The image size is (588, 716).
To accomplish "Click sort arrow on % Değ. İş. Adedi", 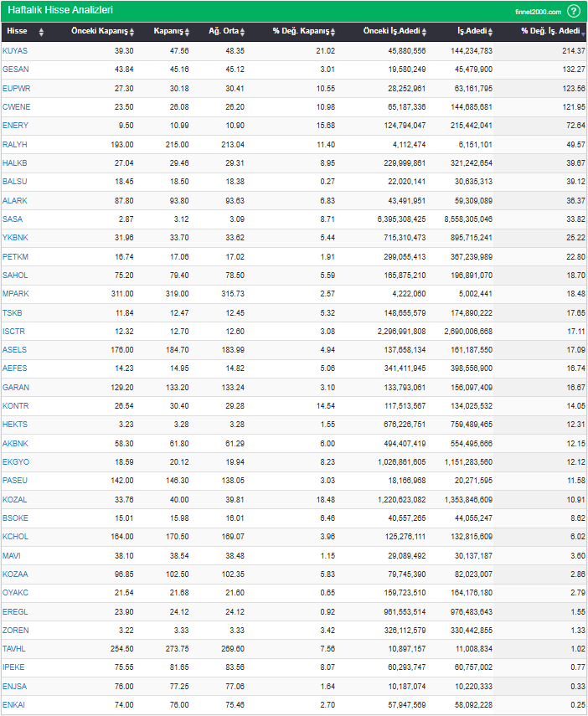I will [x=583, y=32].
